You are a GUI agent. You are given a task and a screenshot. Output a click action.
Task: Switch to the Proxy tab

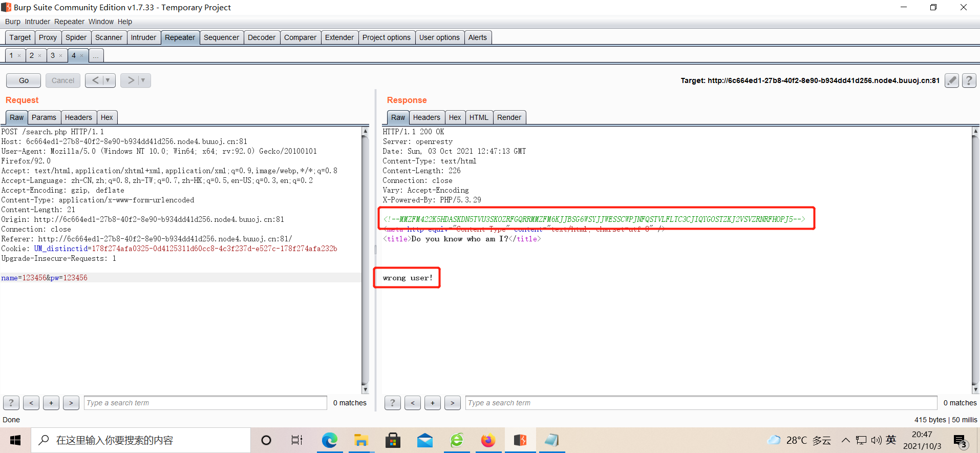tap(48, 37)
